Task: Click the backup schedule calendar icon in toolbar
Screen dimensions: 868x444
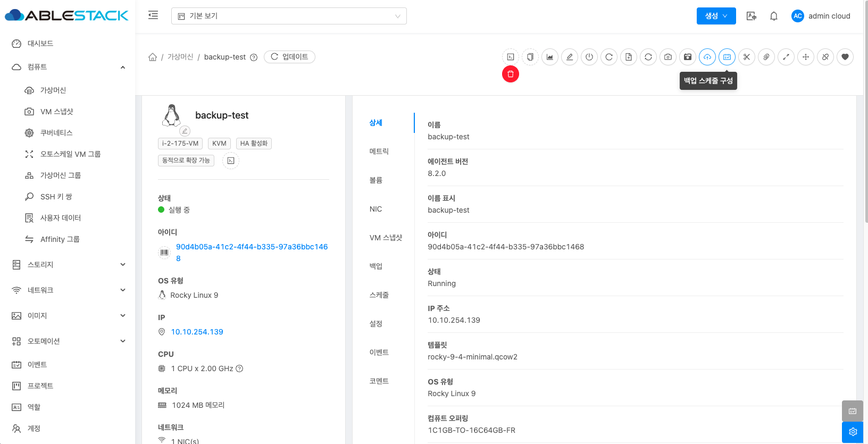Action: [727, 57]
